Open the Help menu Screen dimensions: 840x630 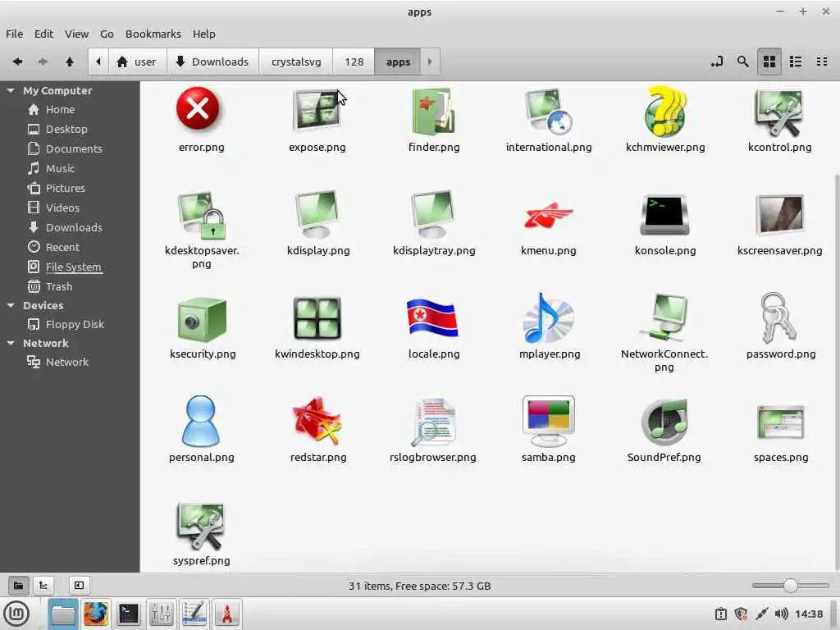point(204,34)
